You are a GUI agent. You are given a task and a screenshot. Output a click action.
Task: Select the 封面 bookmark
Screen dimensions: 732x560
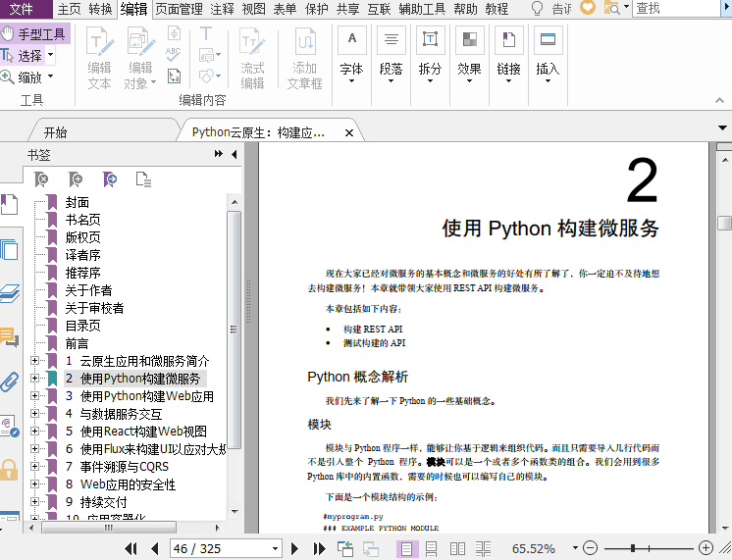78,202
